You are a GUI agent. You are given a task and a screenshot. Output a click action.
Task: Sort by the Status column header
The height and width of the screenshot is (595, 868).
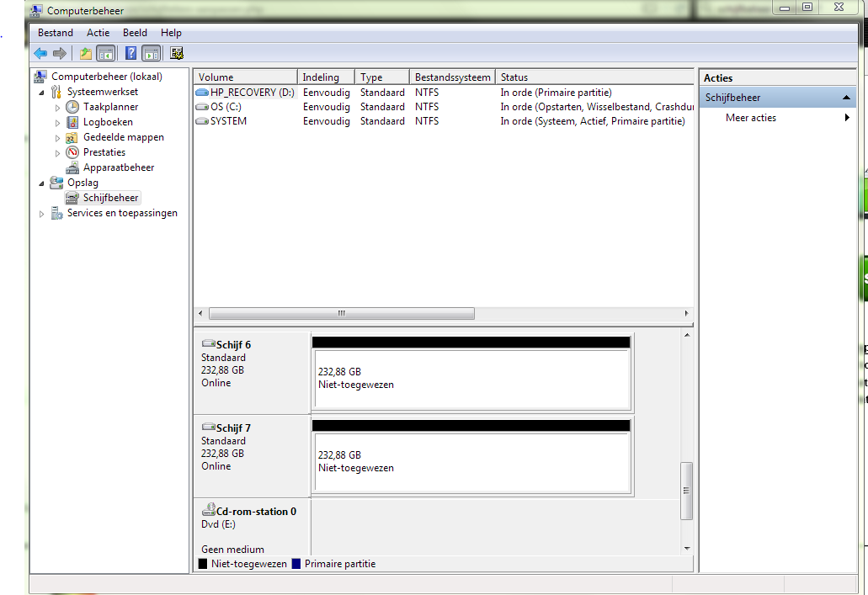pyautogui.click(x=594, y=77)
